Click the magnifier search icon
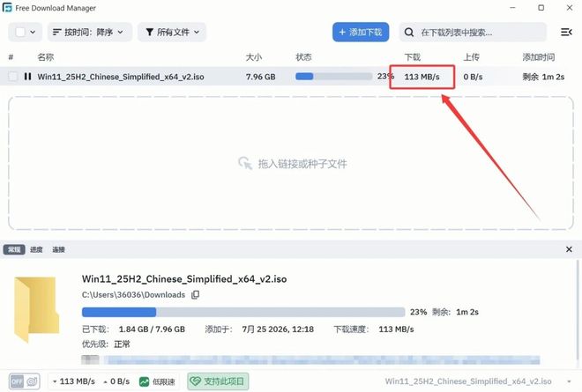Image resolution: width=582 pixels, height=392 pixels. tap(409, 33)
